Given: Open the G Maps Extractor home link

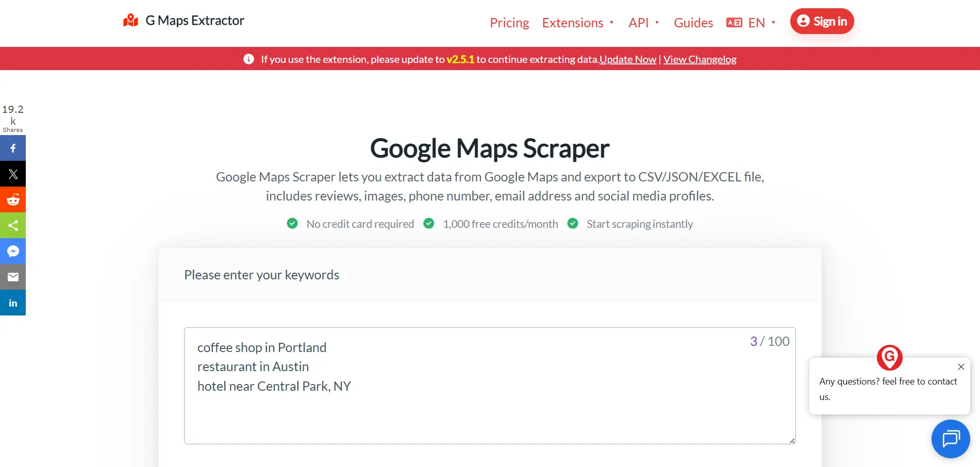Looking at the screenshot, I should [184, 21].
